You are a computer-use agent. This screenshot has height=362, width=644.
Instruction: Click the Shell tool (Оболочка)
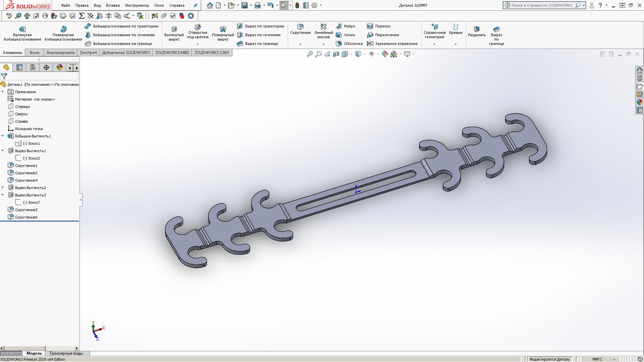[x=349, y=44]
